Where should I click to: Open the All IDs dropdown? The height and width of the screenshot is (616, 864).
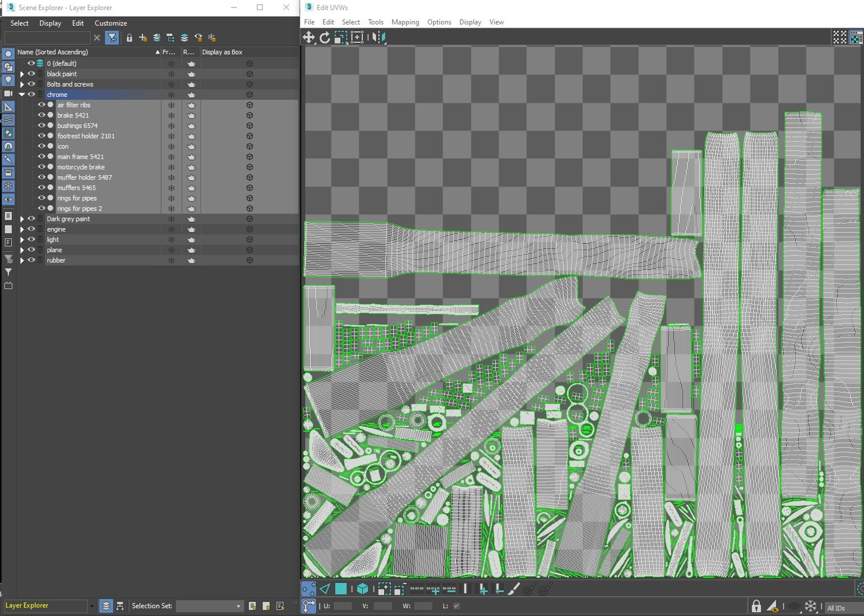(x=843, y=608)
